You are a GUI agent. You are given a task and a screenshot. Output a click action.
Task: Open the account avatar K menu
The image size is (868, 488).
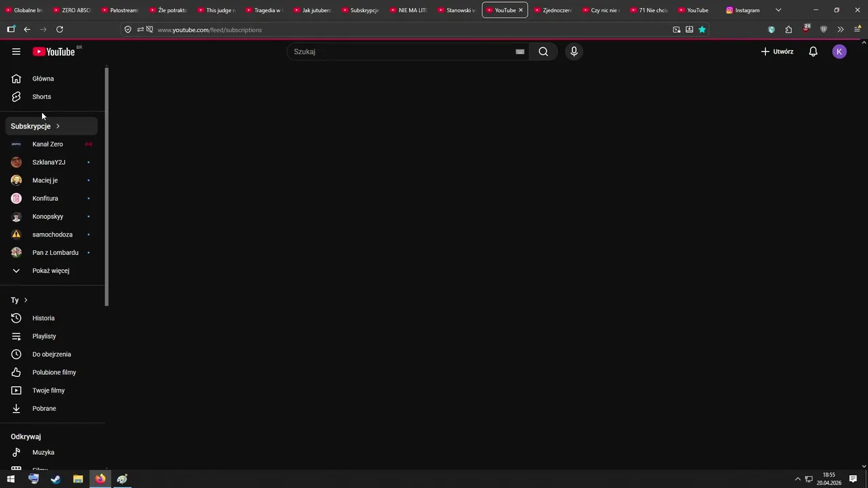(840, 52)
